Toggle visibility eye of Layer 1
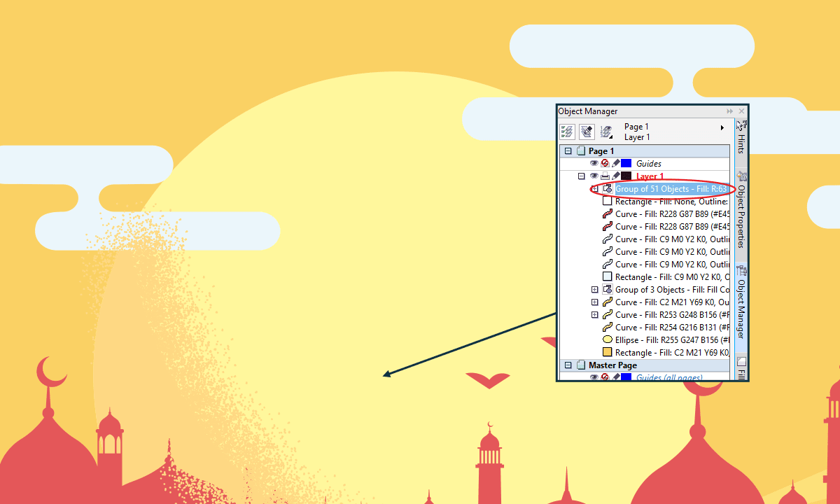Viewport: 840px width, 504px height. point(594,176)
